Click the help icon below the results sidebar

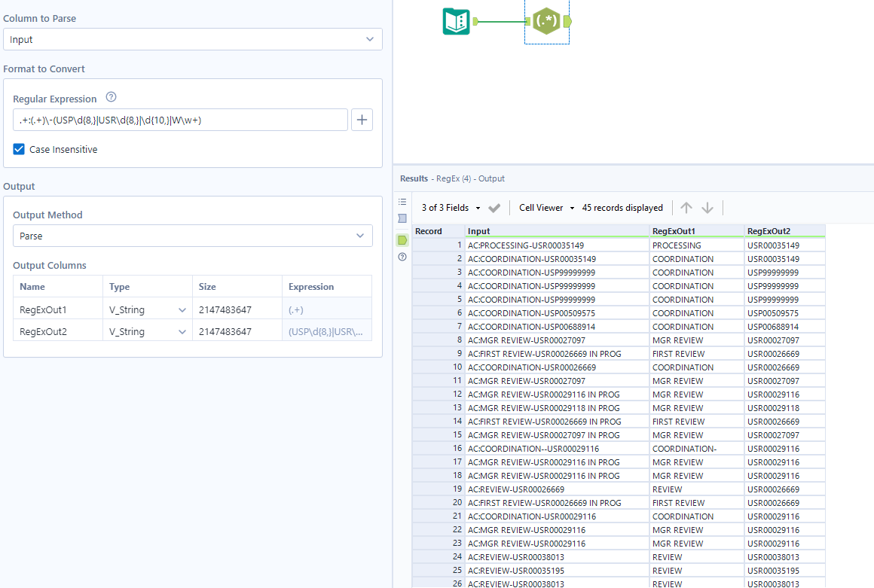point(402,257)
